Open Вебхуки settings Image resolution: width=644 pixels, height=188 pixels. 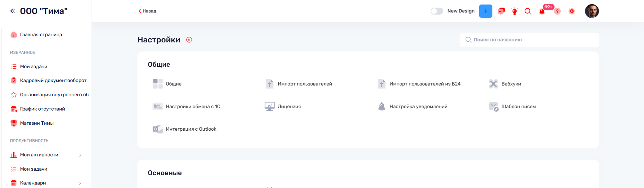(x=511, y=84)
